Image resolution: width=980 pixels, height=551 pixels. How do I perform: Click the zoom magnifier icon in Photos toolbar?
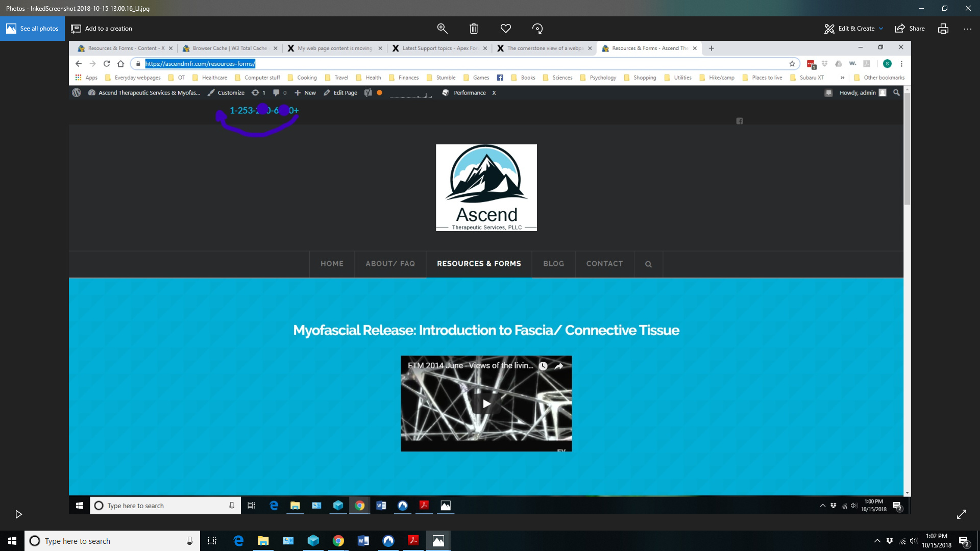442,29
